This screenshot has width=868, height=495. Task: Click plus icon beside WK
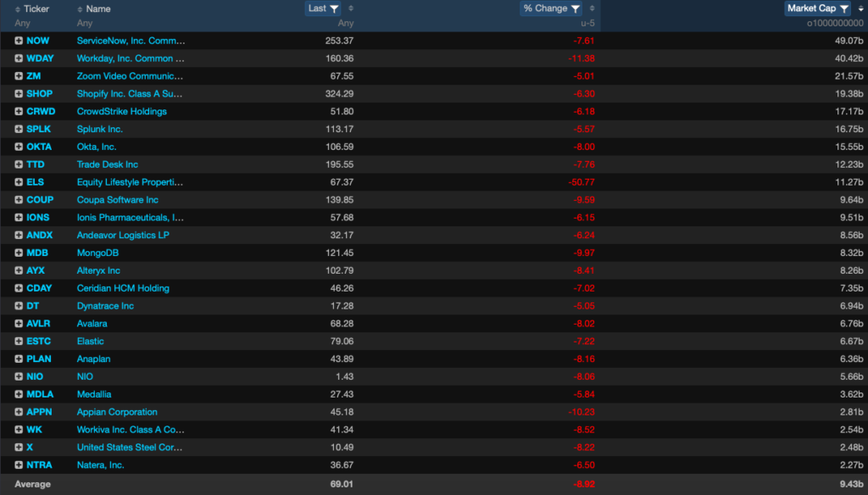(x=19, y=430)
